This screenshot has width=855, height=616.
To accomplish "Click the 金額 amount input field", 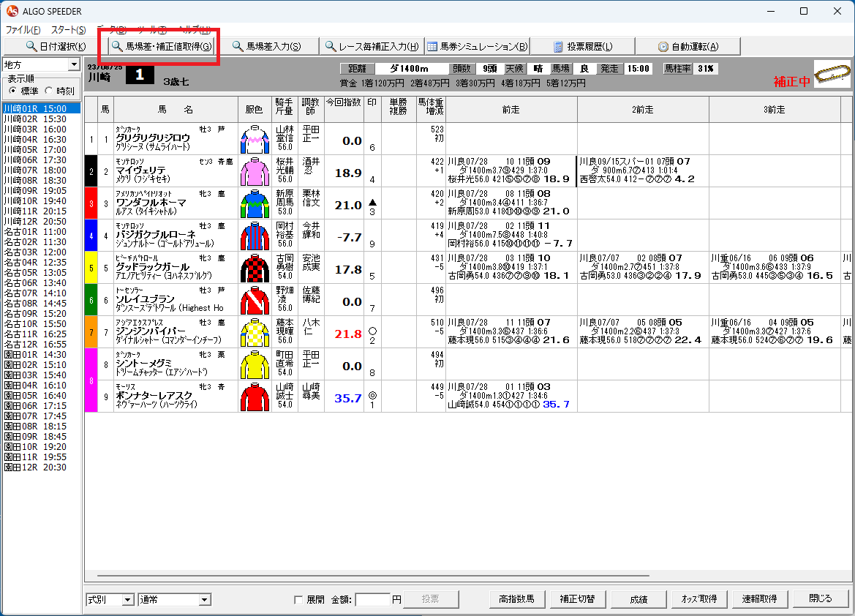I will (373, 600).
